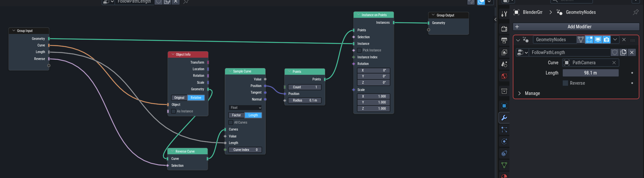Open the Tool properties tab

pyautogui.click(x=504, y=14)
